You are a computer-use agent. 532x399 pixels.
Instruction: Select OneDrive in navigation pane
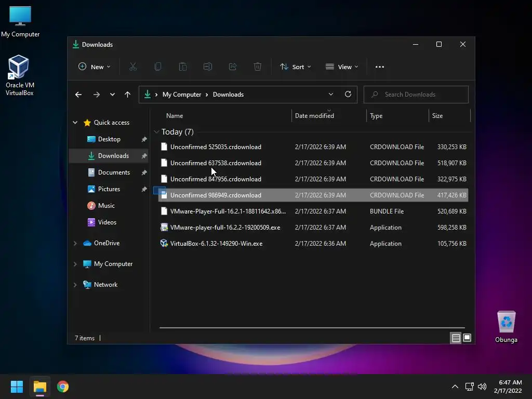coord(107,243)
